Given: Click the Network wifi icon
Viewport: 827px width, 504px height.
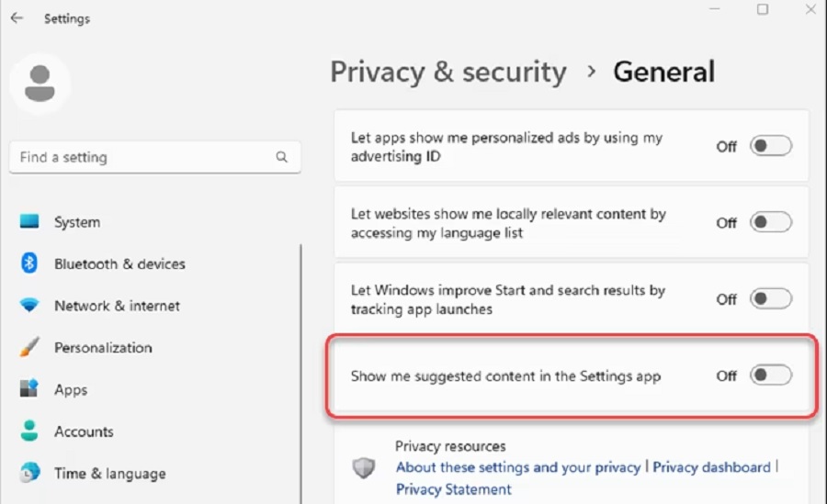Looking at the screenshot, I should (29, 305).
